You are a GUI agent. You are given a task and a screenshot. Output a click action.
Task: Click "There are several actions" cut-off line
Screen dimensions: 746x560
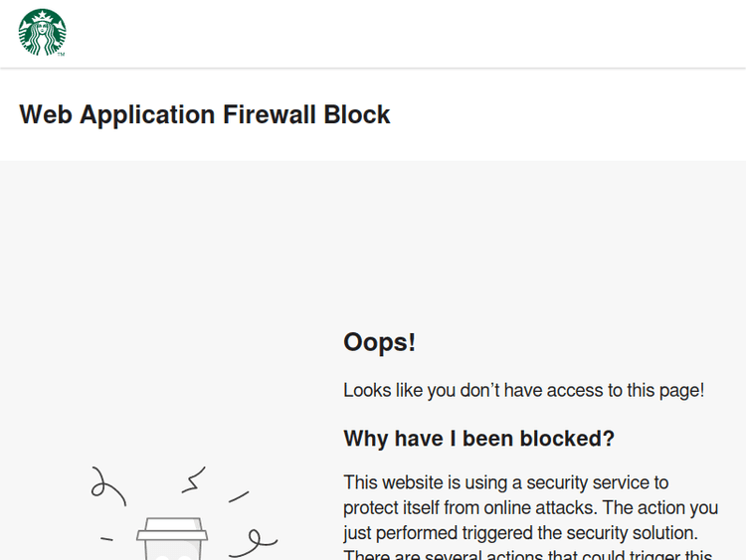point(527,554)
